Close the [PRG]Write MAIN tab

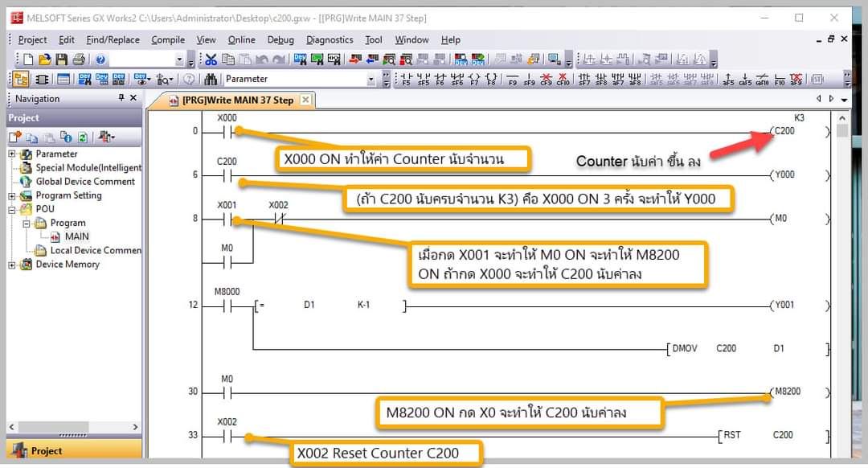pyautogui.click(x=305, y=100)
